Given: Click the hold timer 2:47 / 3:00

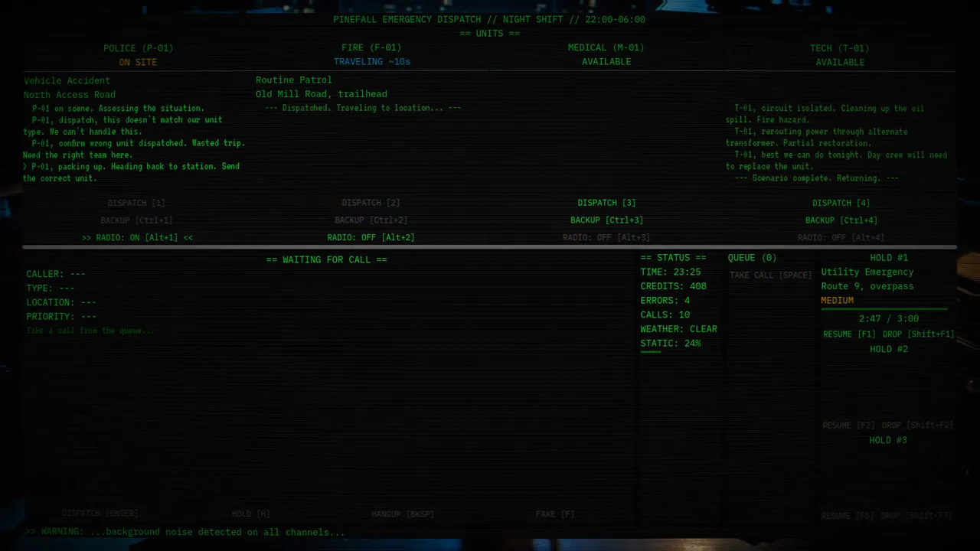Looking at the screenshot, I should (x=889, y=318).
